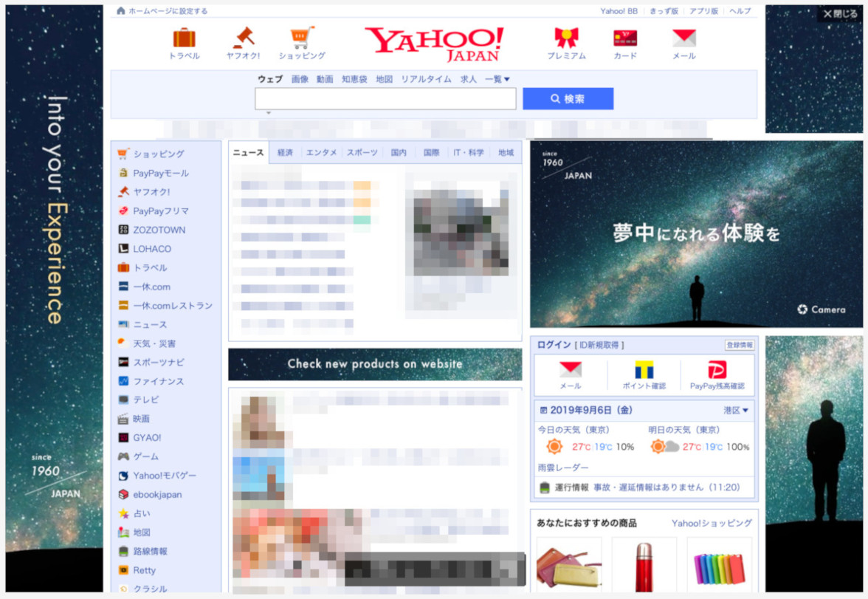This screenshot has width=868, height=599.
Task: Select the 画像 search type
Action: click(300, 79)
